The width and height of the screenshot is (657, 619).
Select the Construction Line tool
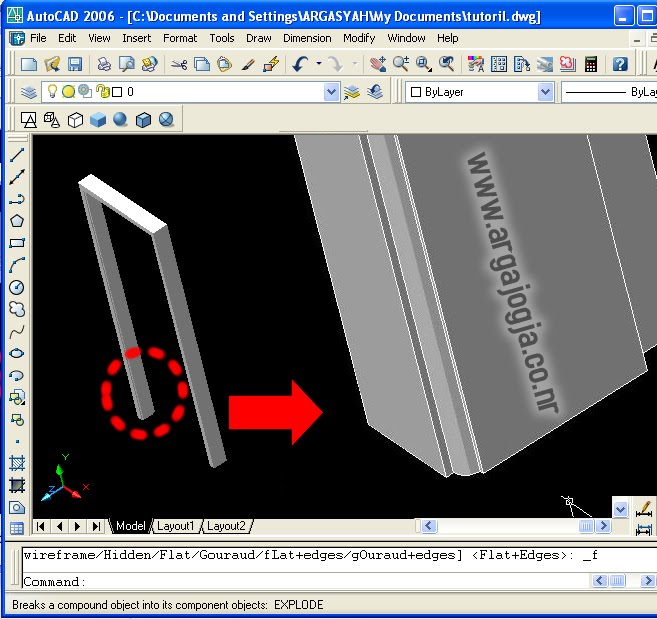[x=17, y=177]
